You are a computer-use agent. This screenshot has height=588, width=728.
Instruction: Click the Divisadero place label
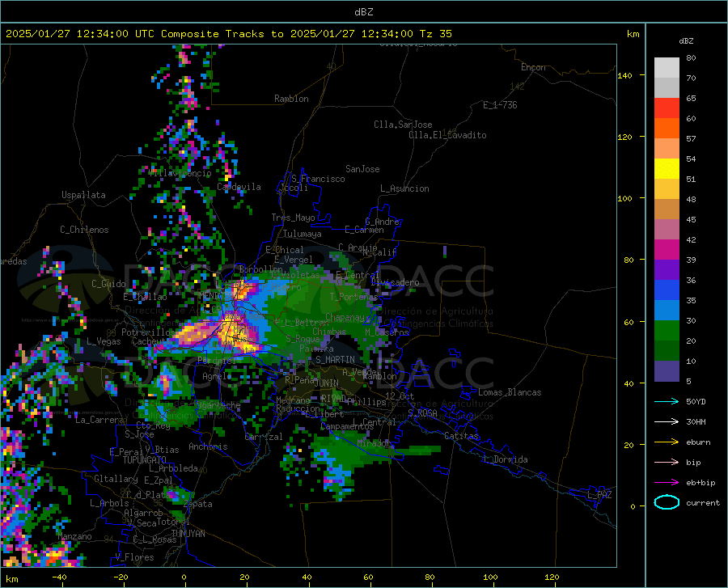tap(395, 282)
